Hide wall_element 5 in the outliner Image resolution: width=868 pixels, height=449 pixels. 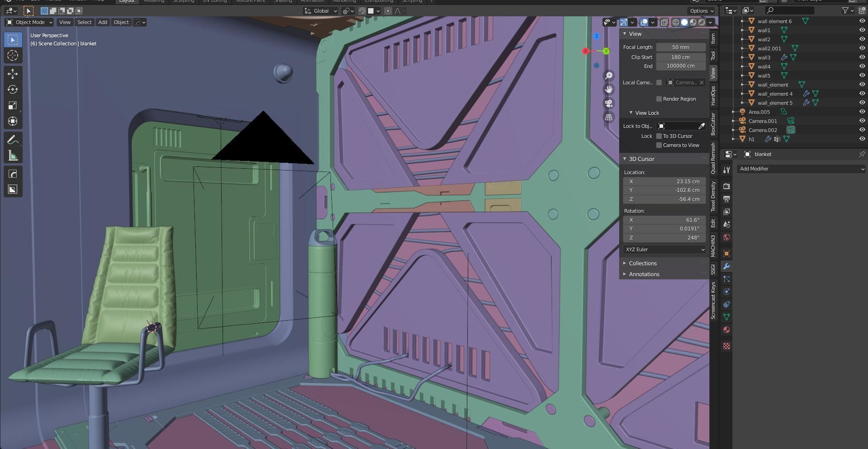[x=862, y=103]
